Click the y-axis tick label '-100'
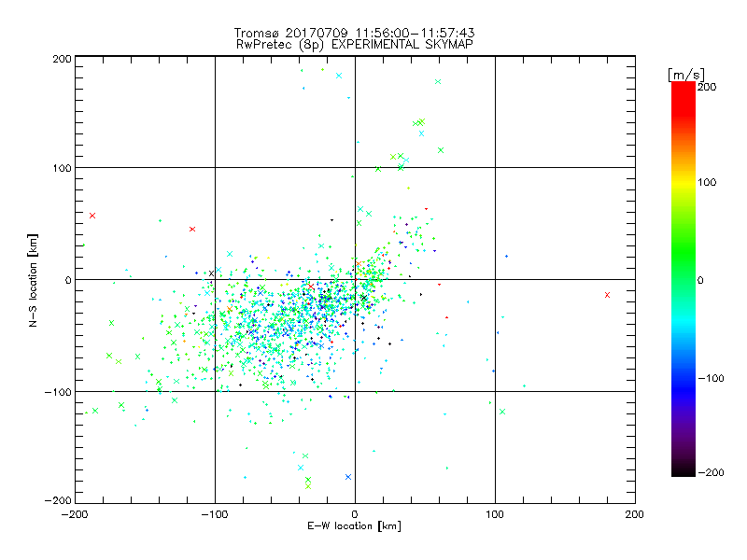 pos(58,392)
